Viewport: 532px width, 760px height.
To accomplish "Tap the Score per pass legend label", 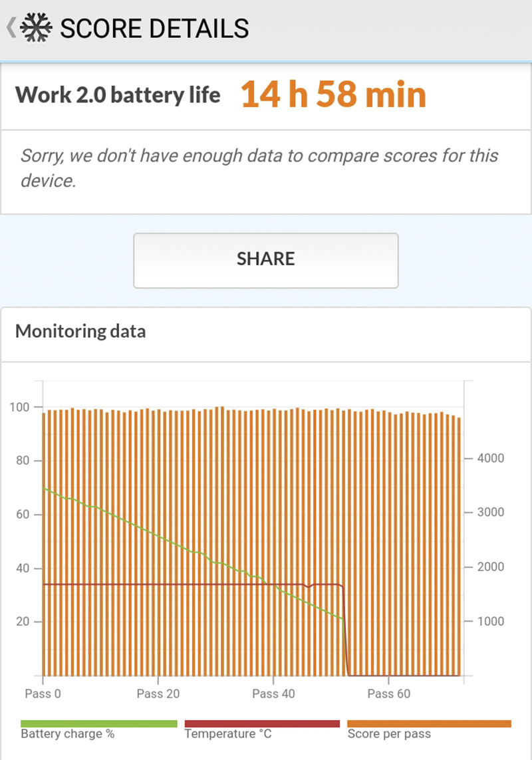I will pyautogui.click(x=389, y=735).
